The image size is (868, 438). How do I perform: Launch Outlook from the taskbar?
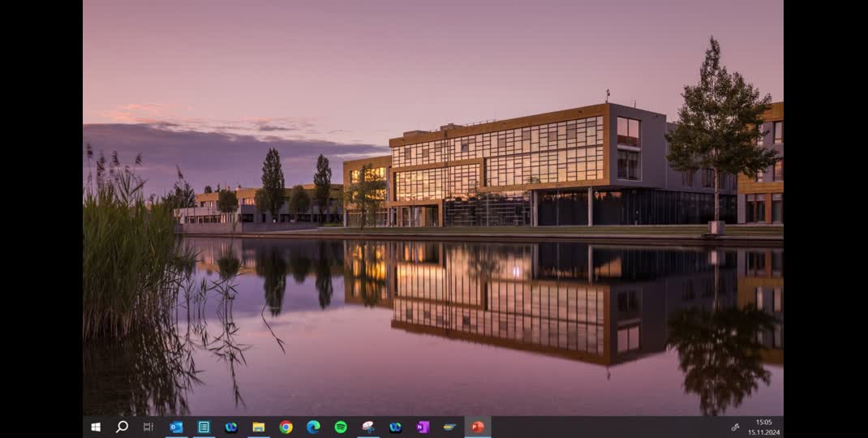point(176,427)
